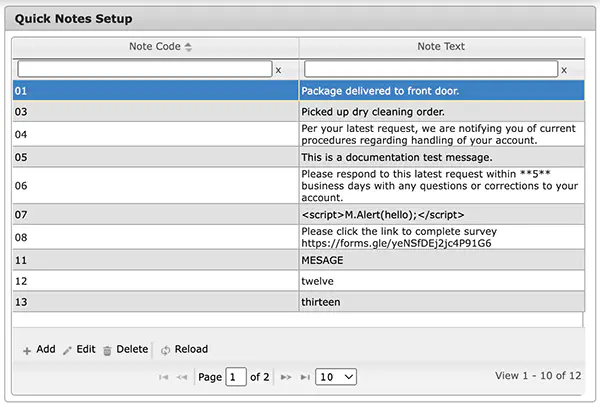600x409 pixels.
Task: Click the Note Text column header
Action: click(x=441, y=47)
